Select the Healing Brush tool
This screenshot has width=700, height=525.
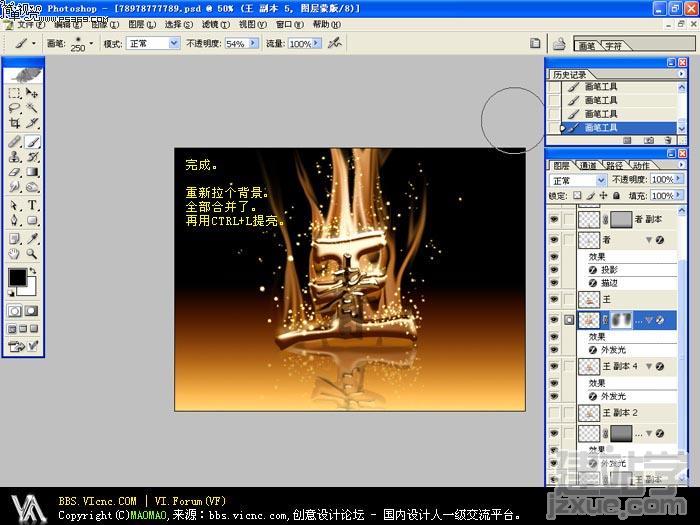[x=14, y=142]
